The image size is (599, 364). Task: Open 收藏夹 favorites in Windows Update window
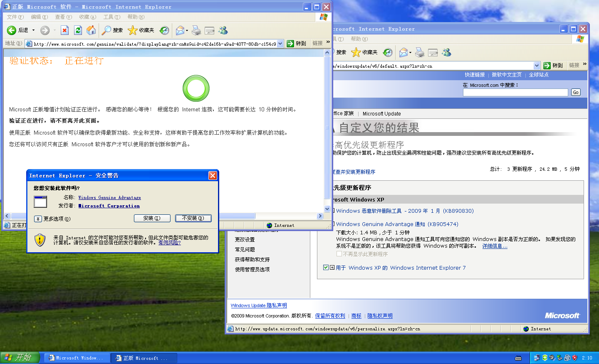click(364, 52)
